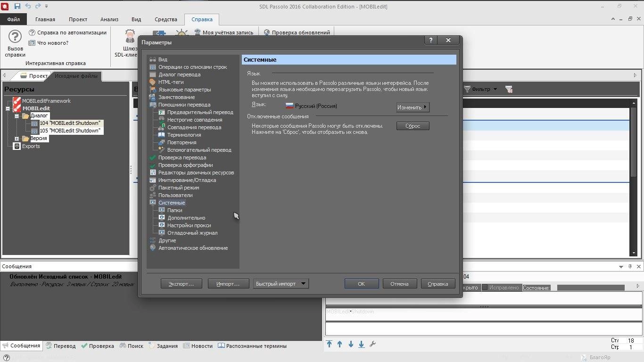Open the Изменить language dropdown button
This screenshot has width=644, height=362.
[x=413, y=107]
